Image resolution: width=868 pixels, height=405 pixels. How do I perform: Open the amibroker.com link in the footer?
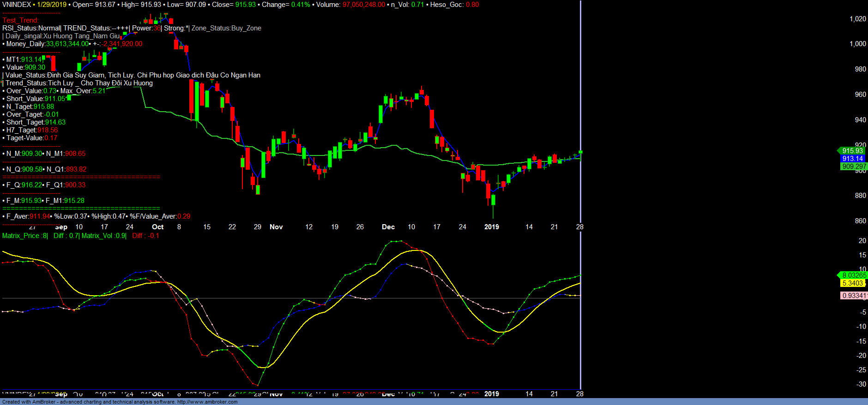(207, 402)
